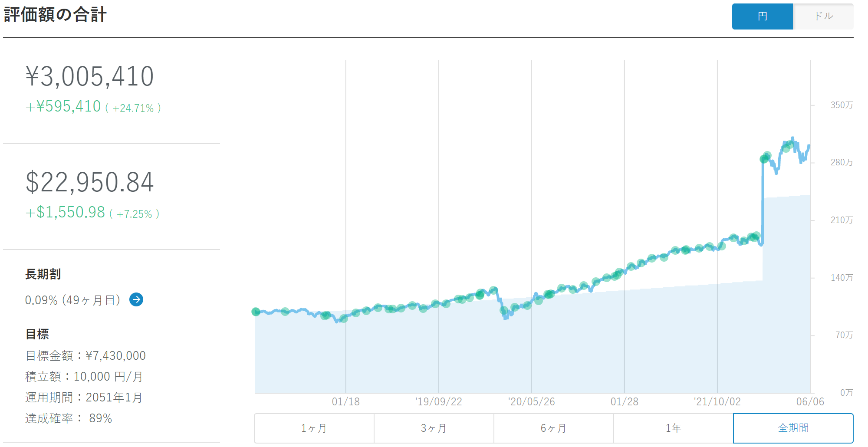Show the 1年 chart range
Image resolution: width=868 pixels, height=447 pixels.
point(673,428)
